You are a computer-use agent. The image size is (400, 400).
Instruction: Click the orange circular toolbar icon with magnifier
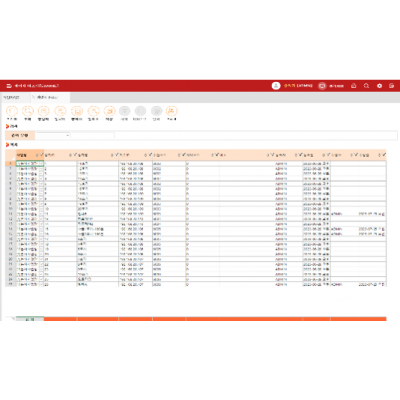tap(28, 111)
